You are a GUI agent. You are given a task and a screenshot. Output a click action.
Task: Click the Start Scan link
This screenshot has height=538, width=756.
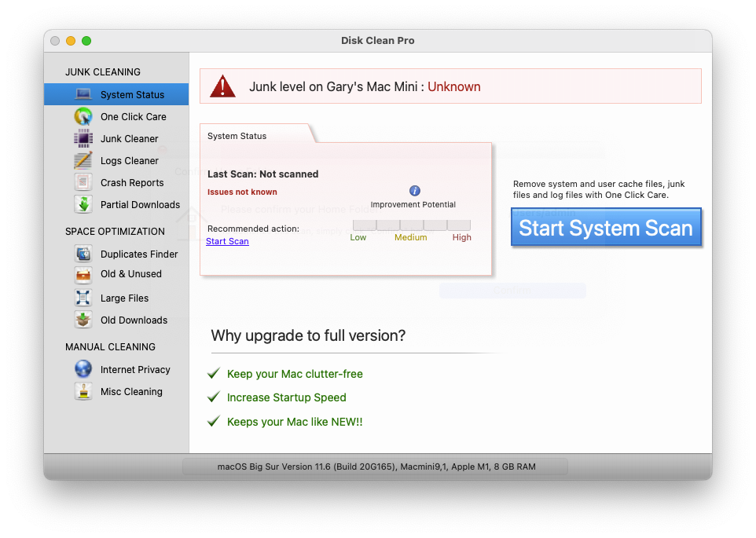click(x=227, y=241)
